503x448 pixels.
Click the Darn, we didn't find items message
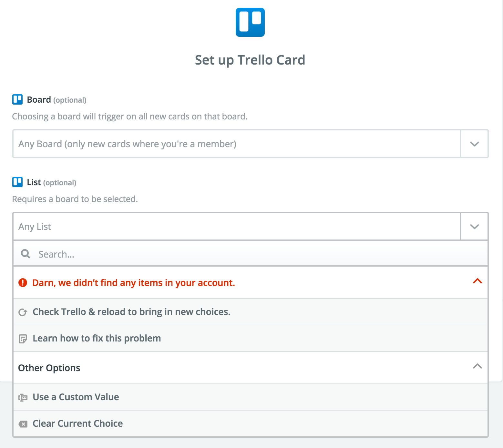tap(134, 283)
